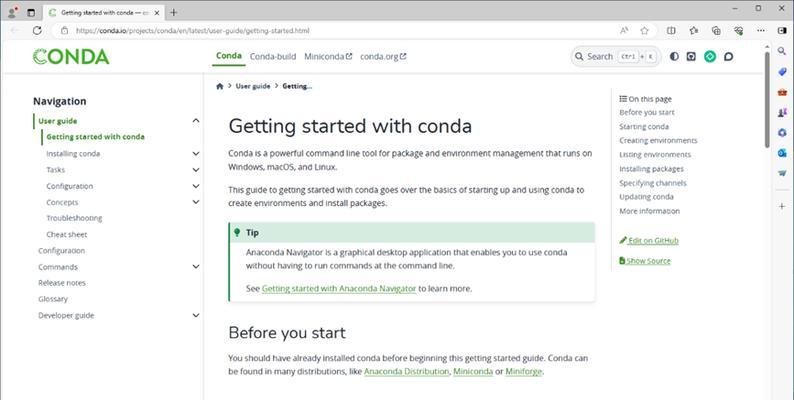Collapse the User guide section
794x400 pixels.
(196, 121)
